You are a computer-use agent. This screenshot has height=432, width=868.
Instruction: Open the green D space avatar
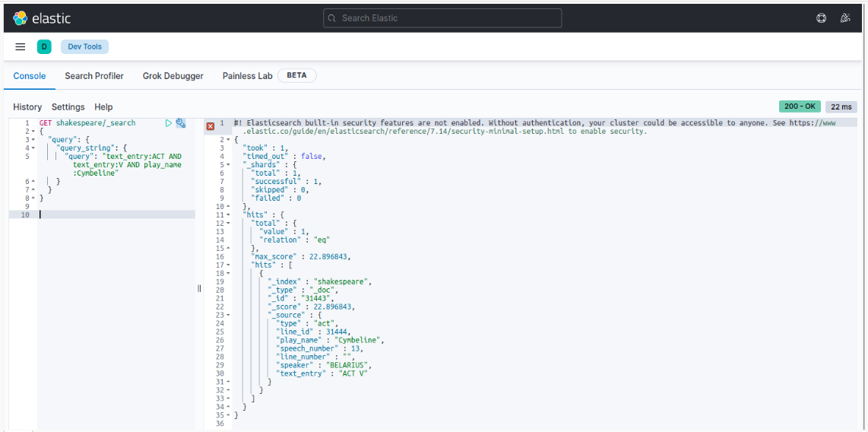click(x=44, y=47)
